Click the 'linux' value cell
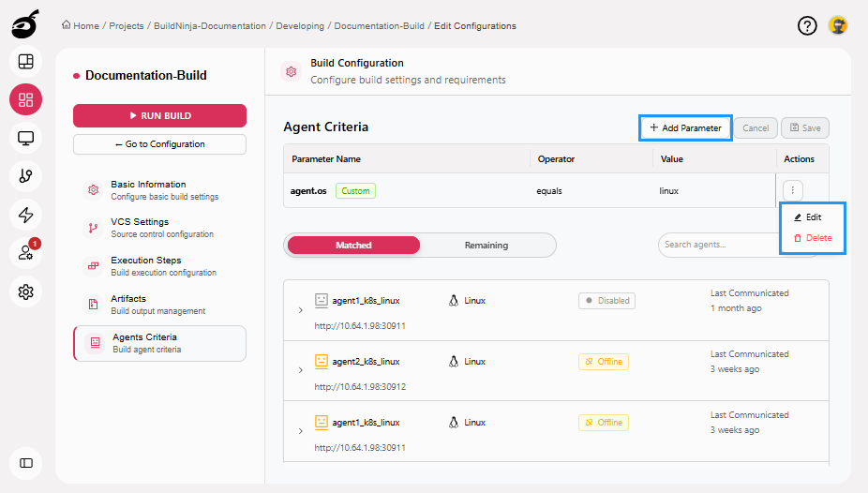The height and width of the screenshot is (493, 868). point(668,191)
